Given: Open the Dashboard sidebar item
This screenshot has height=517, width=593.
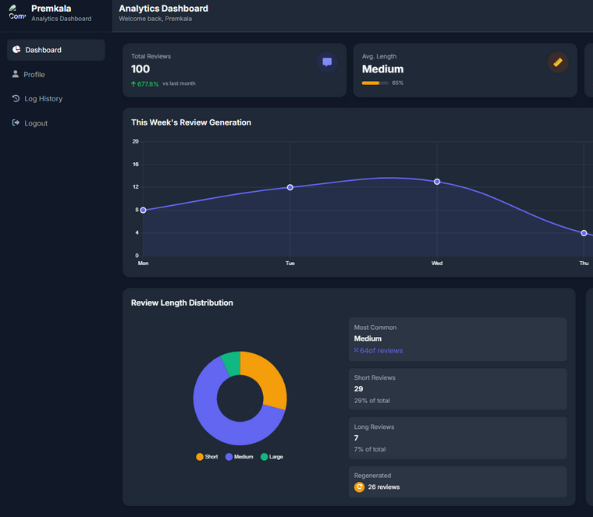Looking at the screenshot, I should [56, 50].
